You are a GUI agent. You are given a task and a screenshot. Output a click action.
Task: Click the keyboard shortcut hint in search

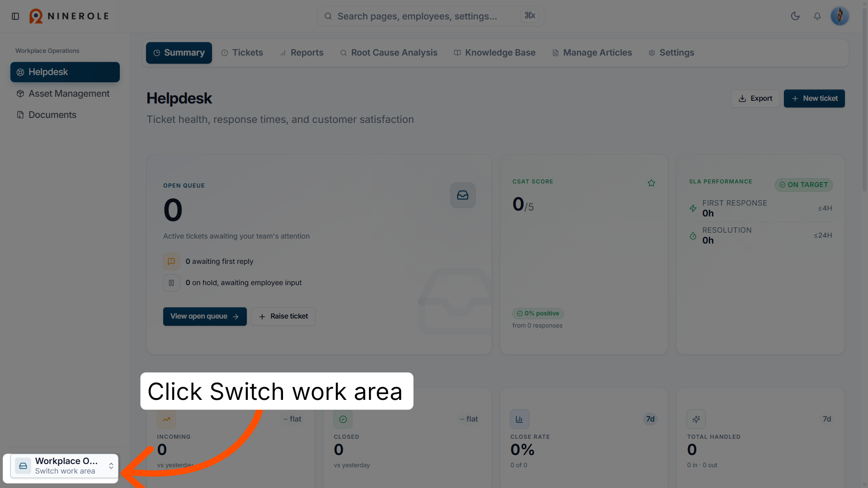pyautogui.click(x=530, y=16)
